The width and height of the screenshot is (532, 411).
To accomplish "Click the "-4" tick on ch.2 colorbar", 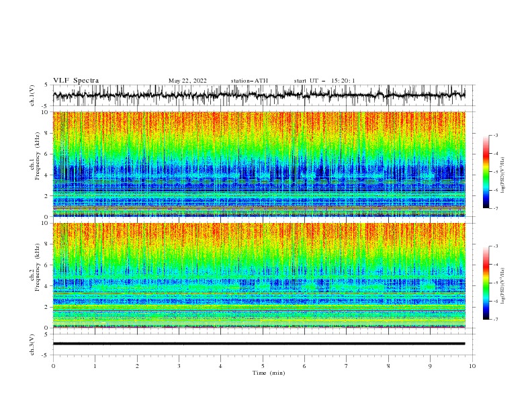I will pyautogui.click(x=496, y=265).
